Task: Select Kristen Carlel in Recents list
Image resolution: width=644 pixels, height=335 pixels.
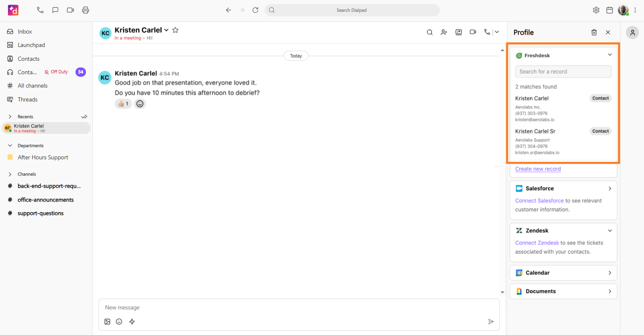Action: [46, 128]
